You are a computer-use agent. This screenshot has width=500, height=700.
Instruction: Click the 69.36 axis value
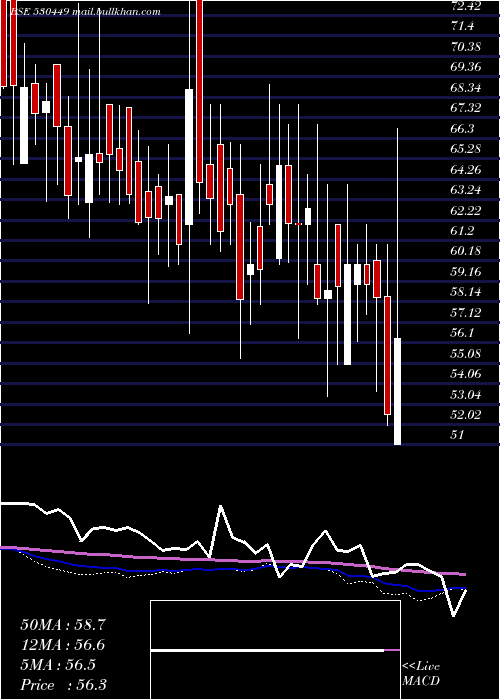(x=466, y=67)
